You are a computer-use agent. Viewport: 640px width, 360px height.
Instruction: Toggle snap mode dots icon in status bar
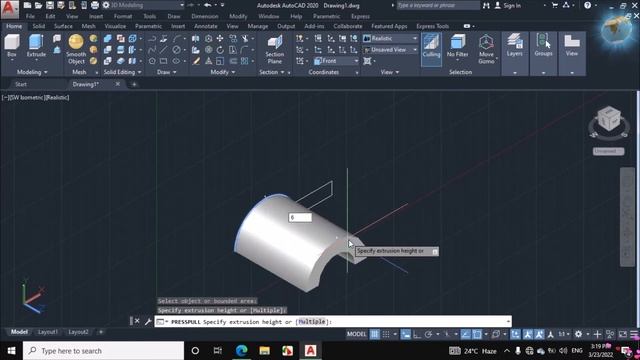click(x=386, y=334)
